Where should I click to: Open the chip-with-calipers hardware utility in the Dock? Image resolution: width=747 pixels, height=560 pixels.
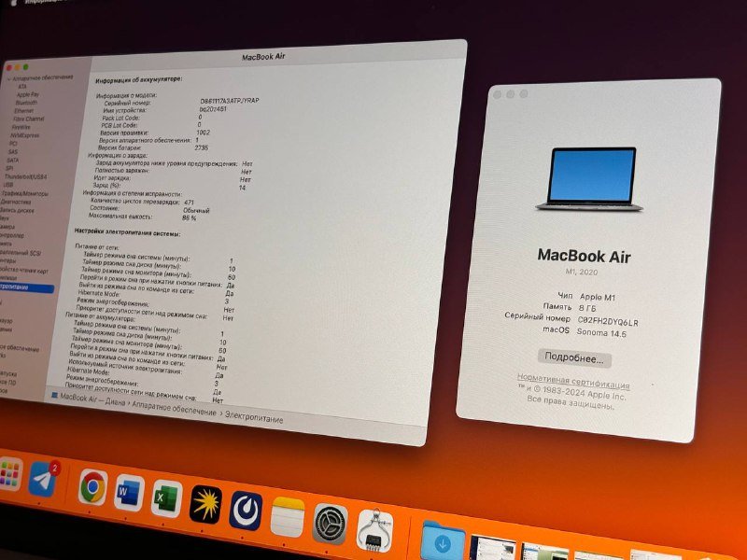376,528
